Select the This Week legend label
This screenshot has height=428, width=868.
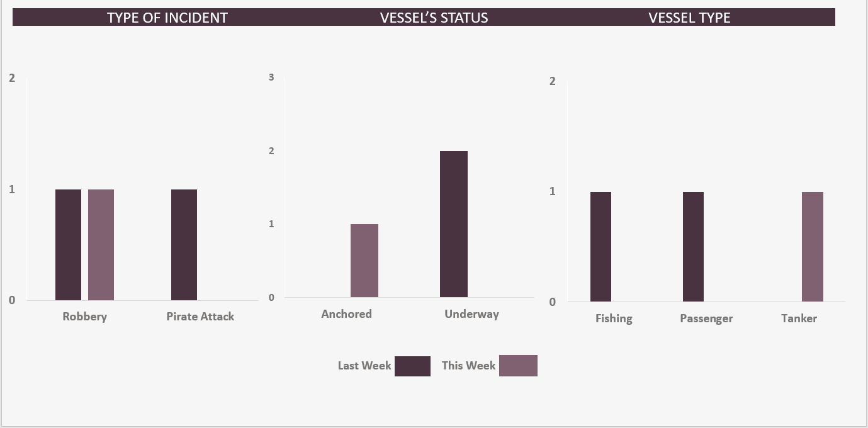pos(468,366)
